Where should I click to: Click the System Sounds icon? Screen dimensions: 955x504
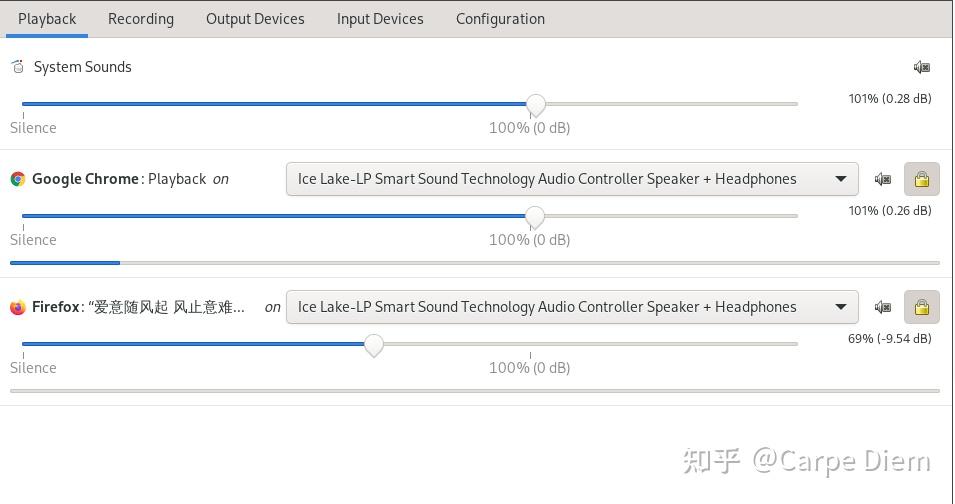coord(17,67)
